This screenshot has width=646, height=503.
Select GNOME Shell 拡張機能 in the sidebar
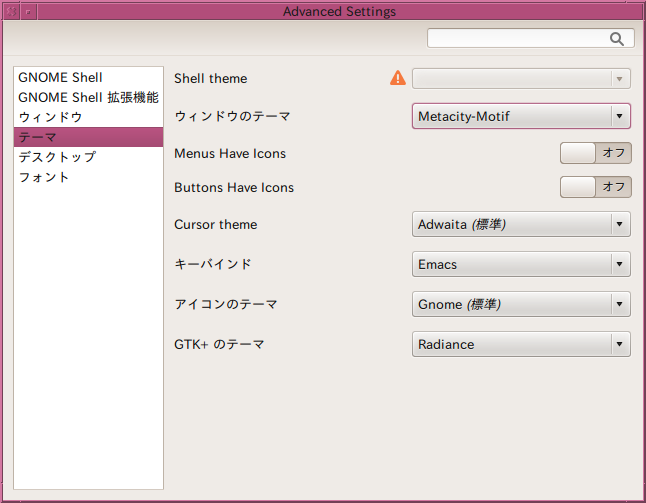[89, 97]
